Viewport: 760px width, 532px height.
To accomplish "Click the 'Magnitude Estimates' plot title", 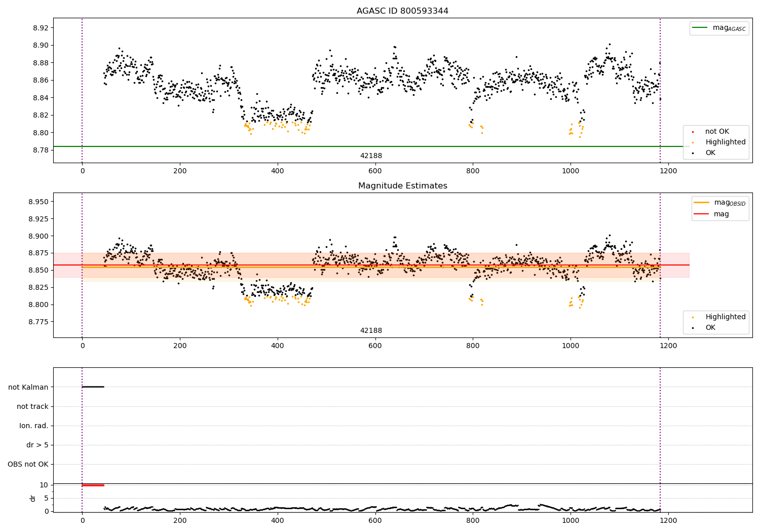I will (x=402, y=186).
